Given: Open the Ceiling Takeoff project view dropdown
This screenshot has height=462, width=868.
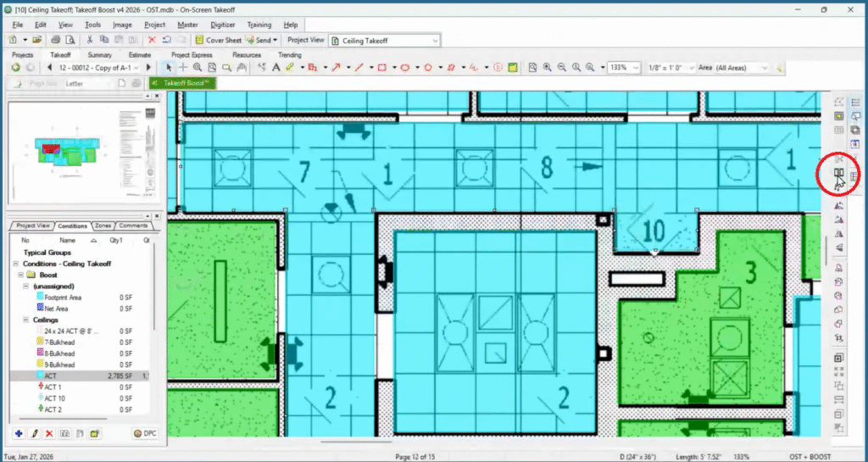Looking at the screenshot, I should coord(435,41).
